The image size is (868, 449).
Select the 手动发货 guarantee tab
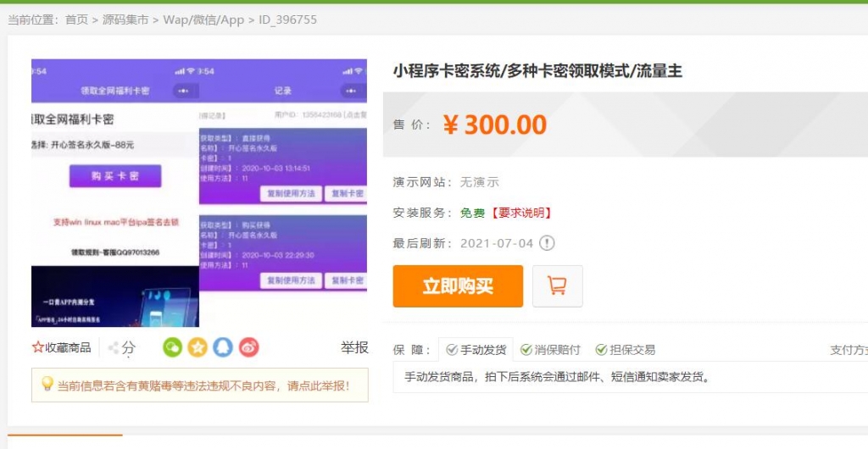[x=476, y=350]
